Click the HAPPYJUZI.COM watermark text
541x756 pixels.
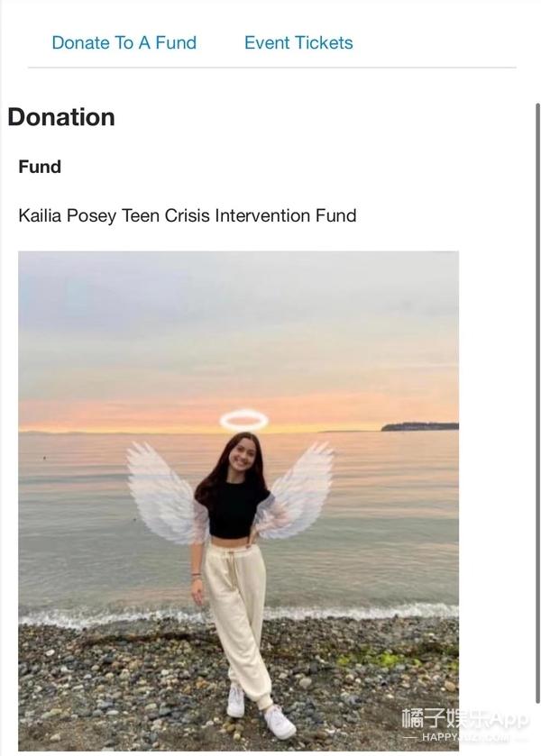(465, 737)
